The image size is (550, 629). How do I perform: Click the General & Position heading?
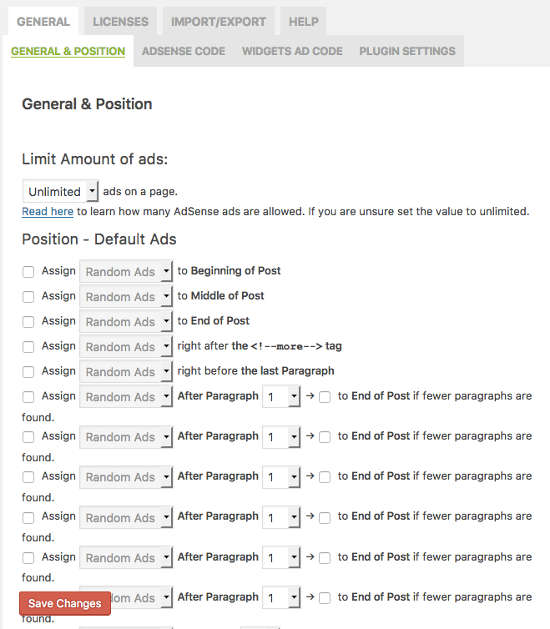pos(87,104)
